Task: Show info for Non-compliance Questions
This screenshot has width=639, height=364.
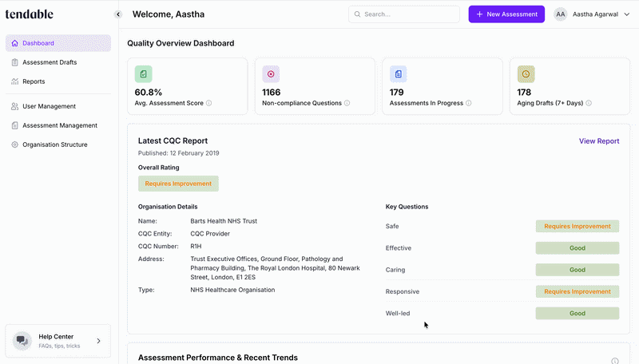Action: [347, 103]
